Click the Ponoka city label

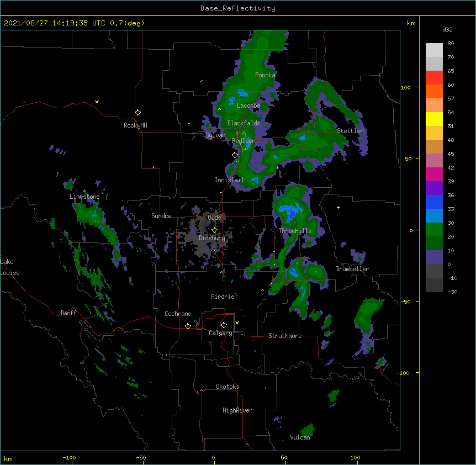click(x=265, y=75)
